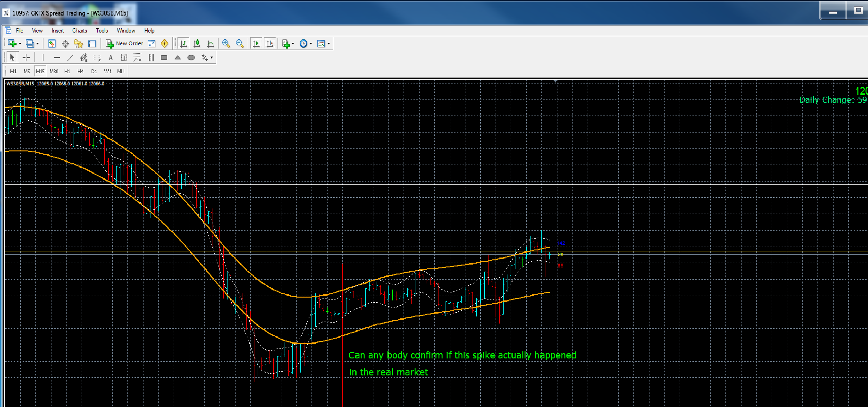Expand the Periods clock dropdown arrow

[x=311, y=44]
